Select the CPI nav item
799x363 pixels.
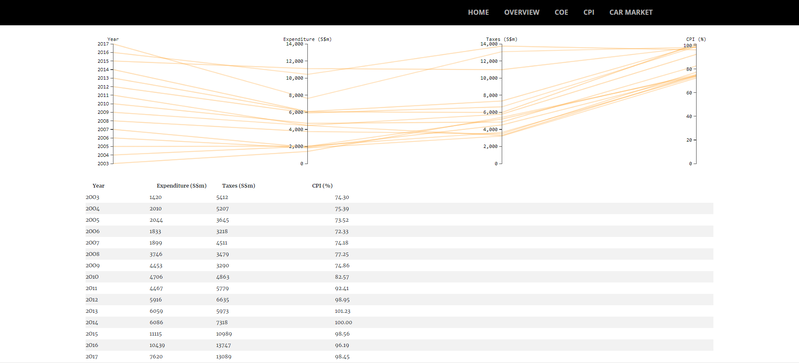(589, 12)
